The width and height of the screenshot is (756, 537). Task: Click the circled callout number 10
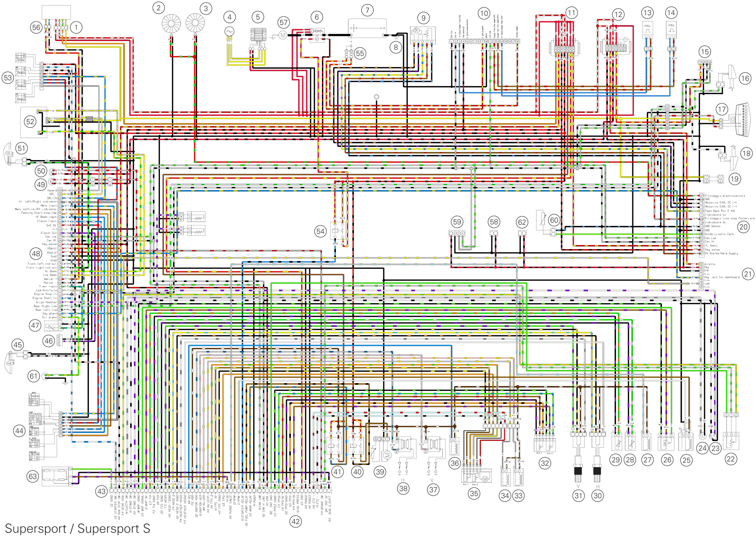click(484, 14)
